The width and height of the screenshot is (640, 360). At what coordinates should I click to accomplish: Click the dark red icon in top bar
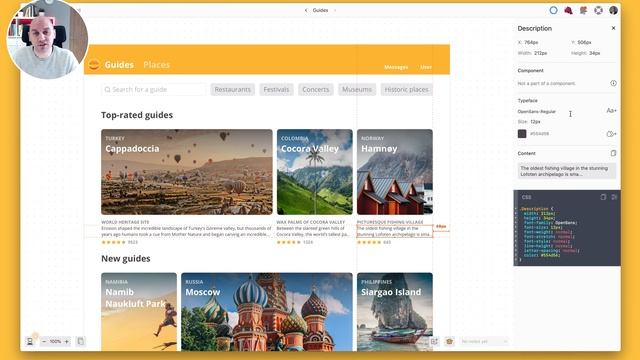pyautogui.click(x=568, y=11)
